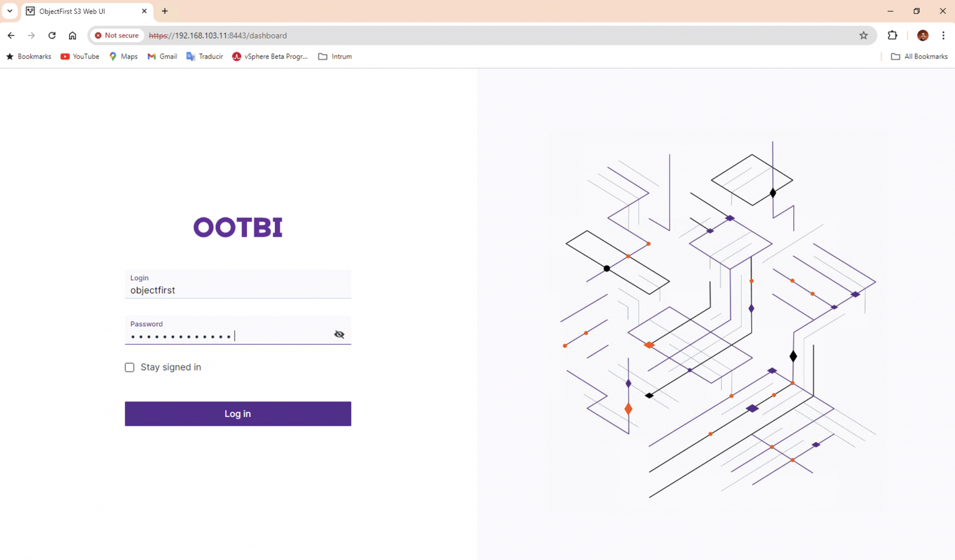Toggle the bookmark star in the address bar

[864, 35]
